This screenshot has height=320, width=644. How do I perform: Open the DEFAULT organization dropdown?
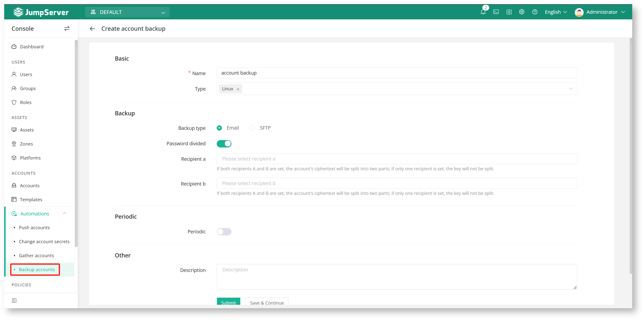[127, 12]
